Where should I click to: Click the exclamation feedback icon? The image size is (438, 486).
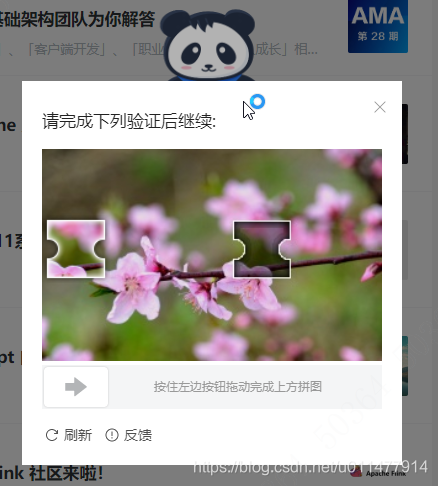[112, 435]
